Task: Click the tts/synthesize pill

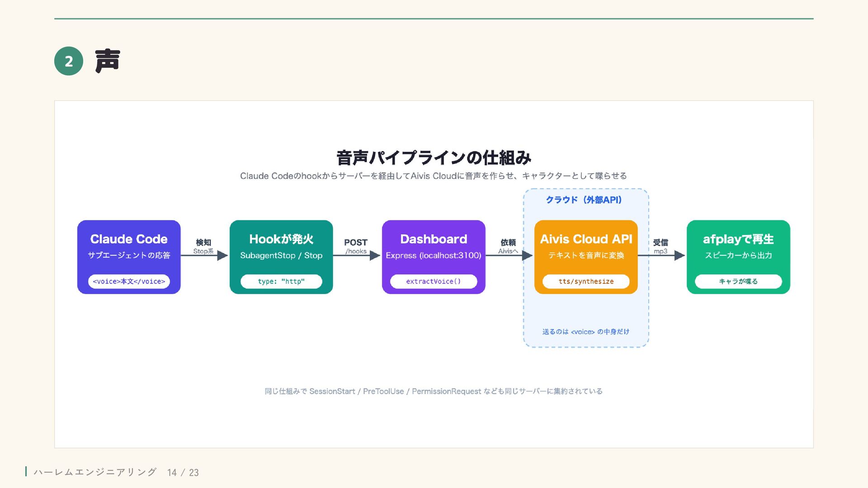Action: point(586,281)
